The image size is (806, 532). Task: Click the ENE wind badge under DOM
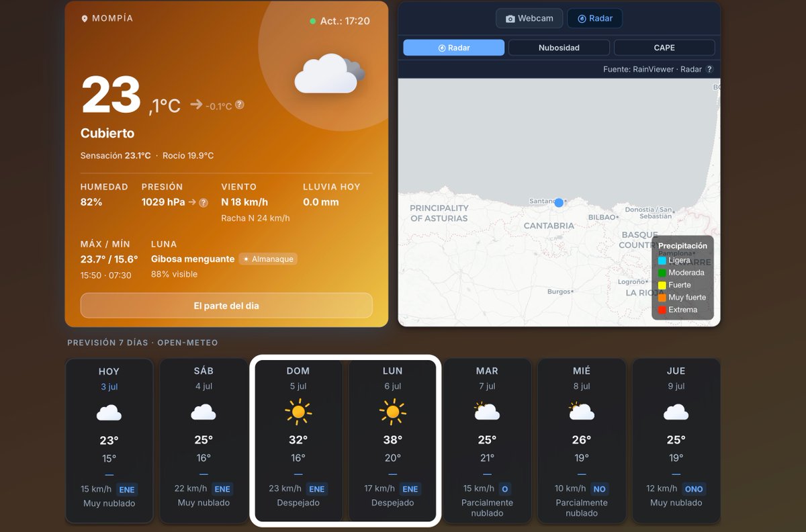(x=317, y=489)
